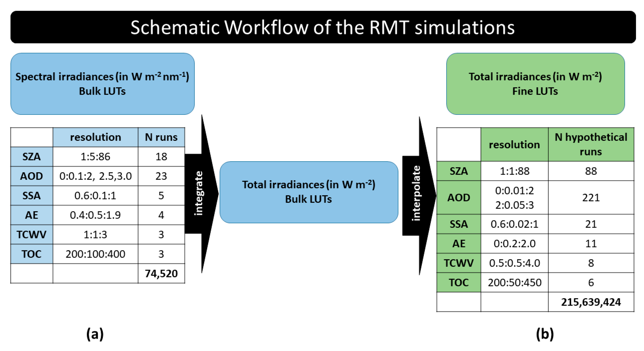The height and width of the screenshot is (351, 644).
Task: Click the 200:100:400 TOC resolution cell
Action: point(95,254)
